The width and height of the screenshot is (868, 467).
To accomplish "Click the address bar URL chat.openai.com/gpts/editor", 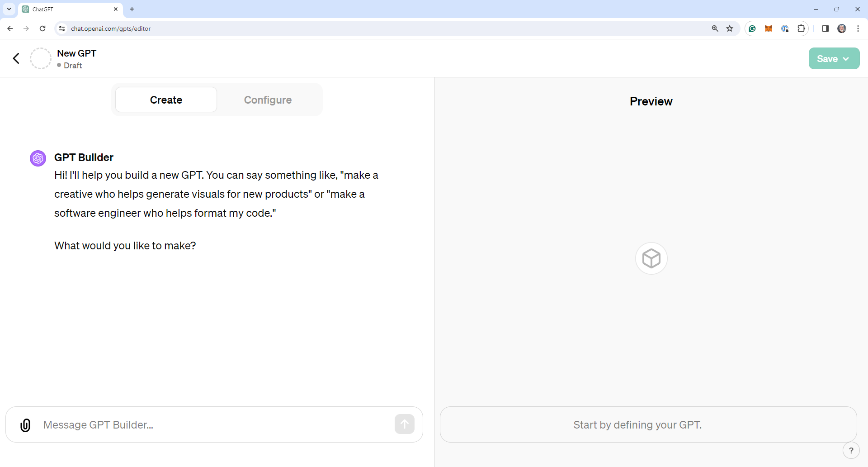I will click(111, 29).
